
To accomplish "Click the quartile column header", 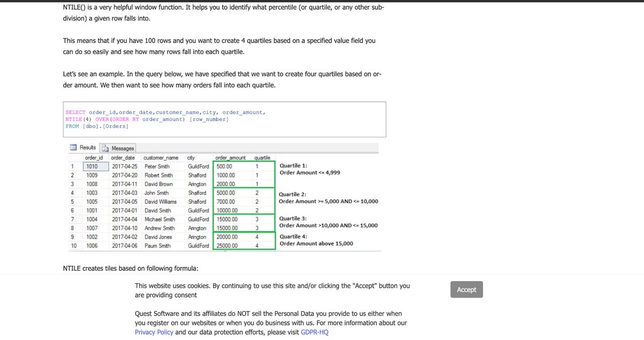I will click(262, 158).
